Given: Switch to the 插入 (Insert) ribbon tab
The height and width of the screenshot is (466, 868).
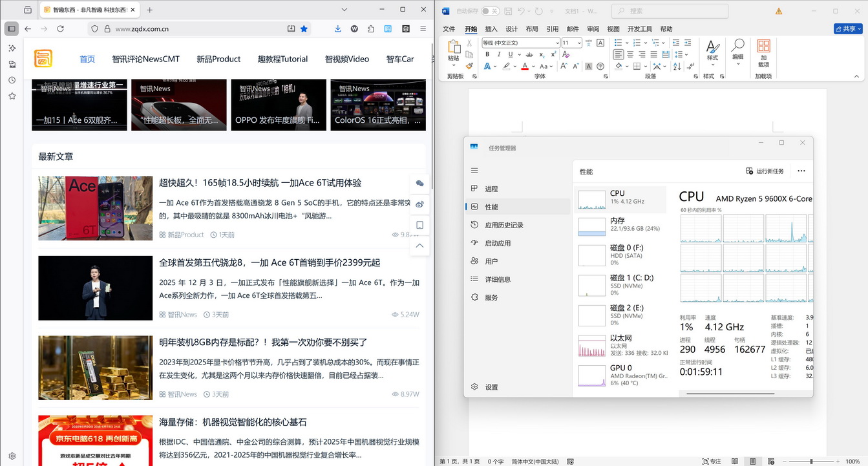Looking at the screenshot, I should coord(490,28).
